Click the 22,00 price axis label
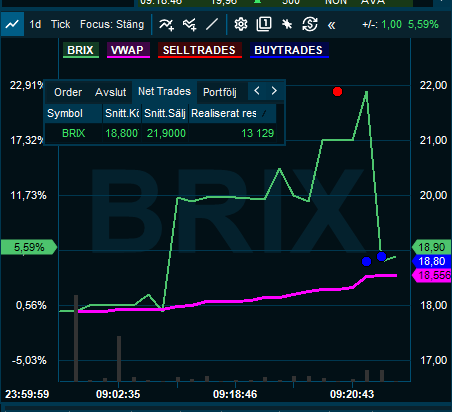This screenshot has width=452, height=412. click(433, 85)
